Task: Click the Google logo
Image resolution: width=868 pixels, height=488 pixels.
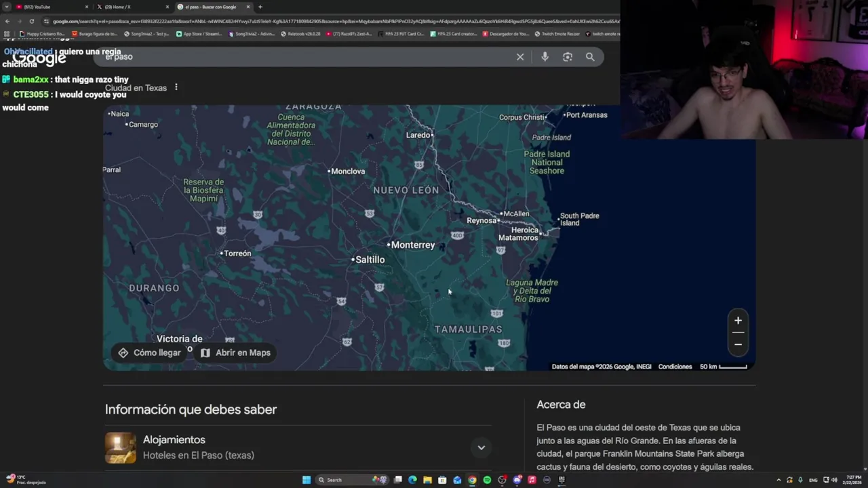Action: tap(39, 58)
